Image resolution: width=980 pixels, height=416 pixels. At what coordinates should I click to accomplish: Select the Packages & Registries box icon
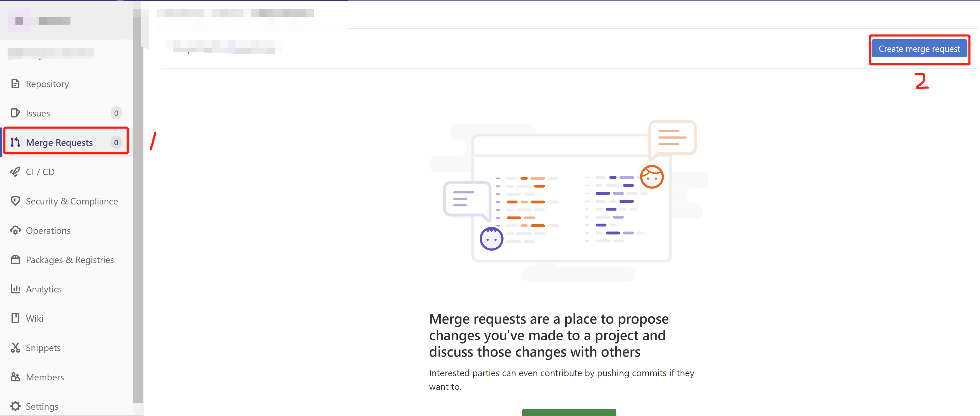(x=15, y=259)
